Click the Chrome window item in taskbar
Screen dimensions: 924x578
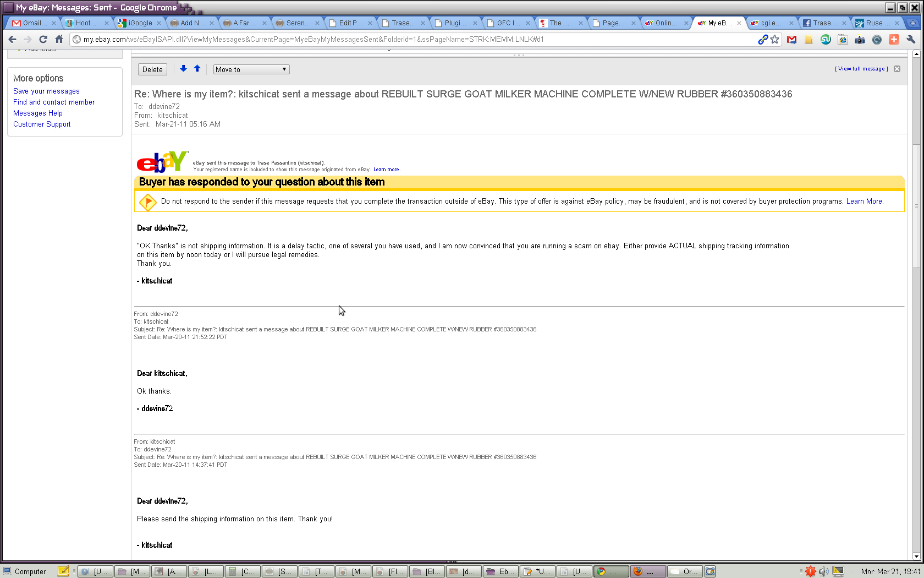coord(611,571)
